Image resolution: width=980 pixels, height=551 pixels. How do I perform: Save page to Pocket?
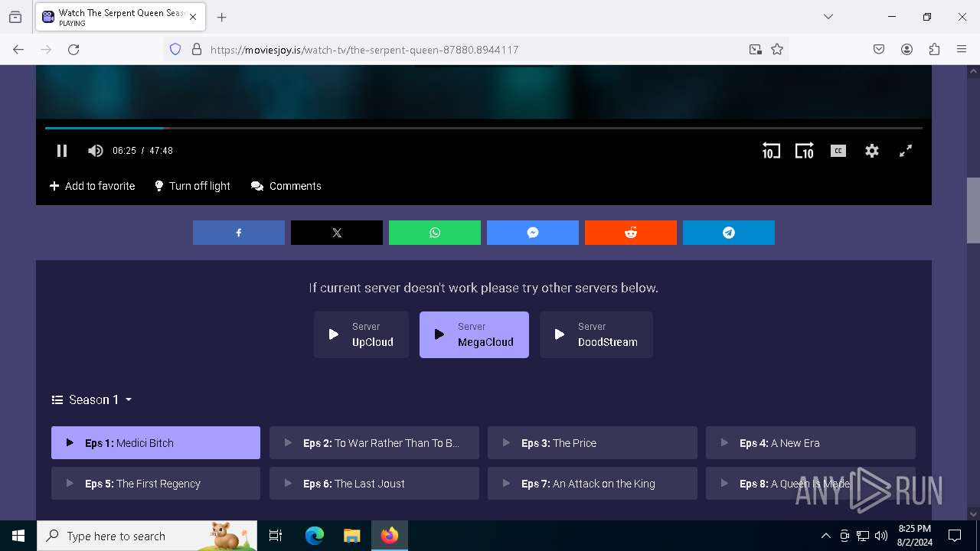(879, 49)
